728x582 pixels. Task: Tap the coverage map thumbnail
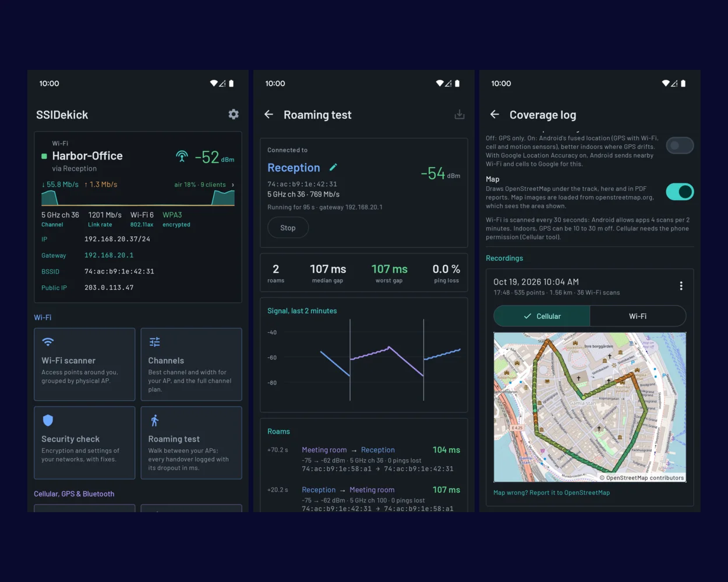[x=589, y=407]
